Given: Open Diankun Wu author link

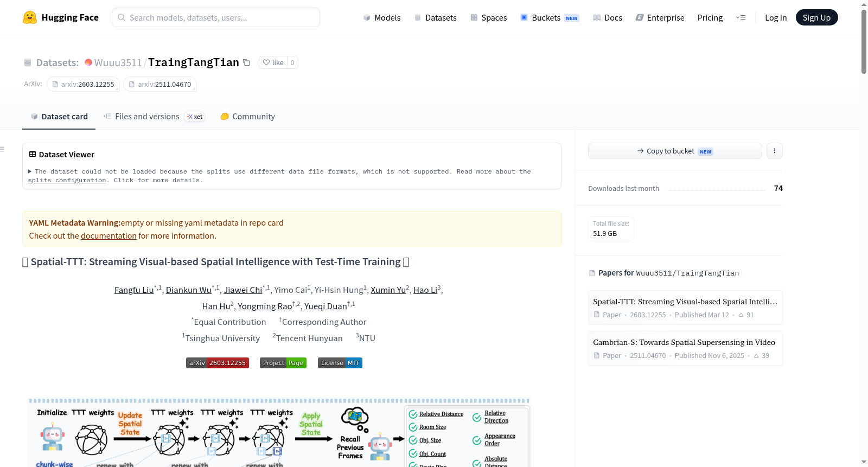Looking at the screenshot, I should click(189, 290).
